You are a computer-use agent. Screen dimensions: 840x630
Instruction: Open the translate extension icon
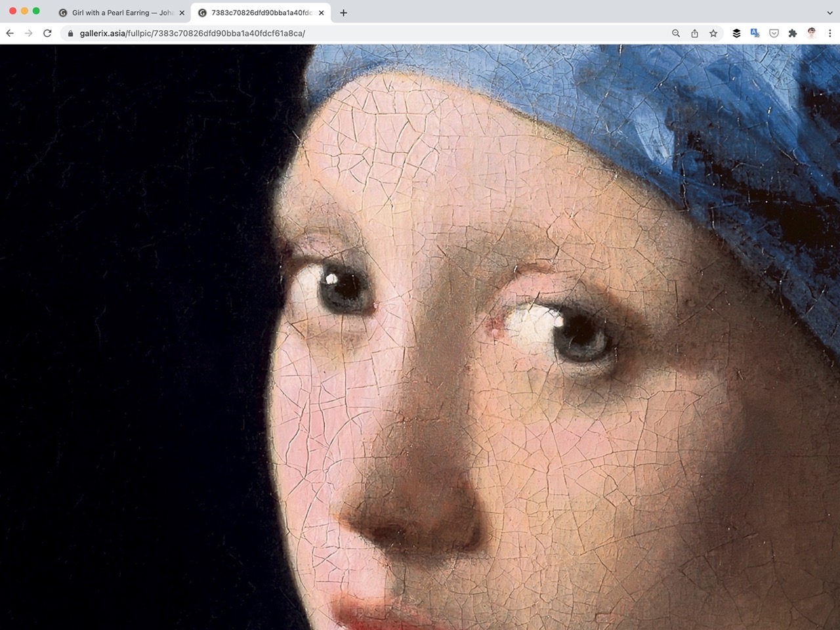coord(755,33)
